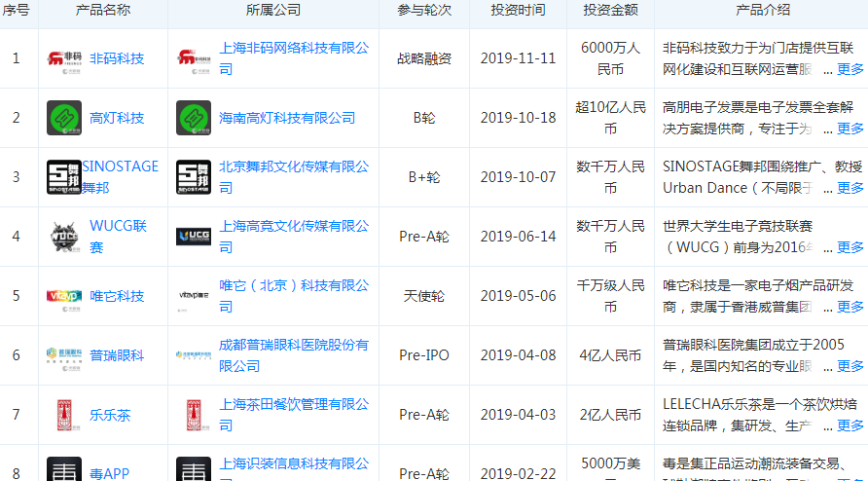Open 上海茶田餐饮管理有限公司 company page

[x=294, y=415]
